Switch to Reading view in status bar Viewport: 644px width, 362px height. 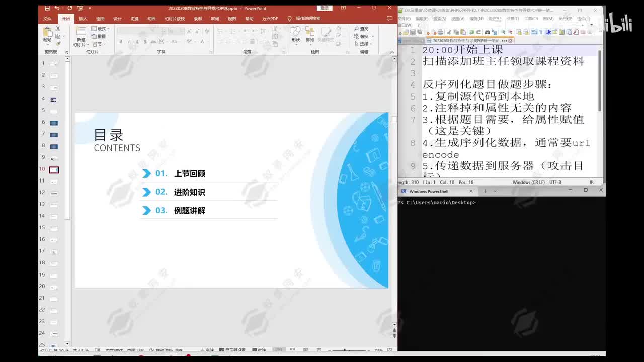point(305,350)
